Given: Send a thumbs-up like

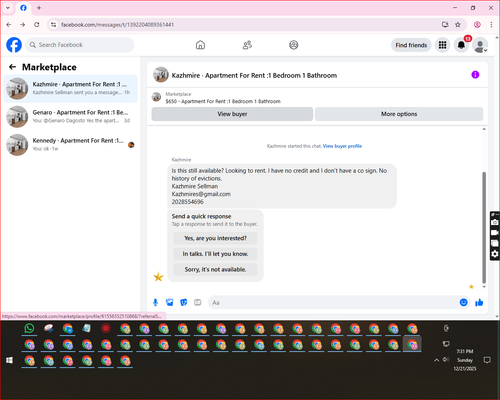Looking at the screenshot, I should 479,302.
